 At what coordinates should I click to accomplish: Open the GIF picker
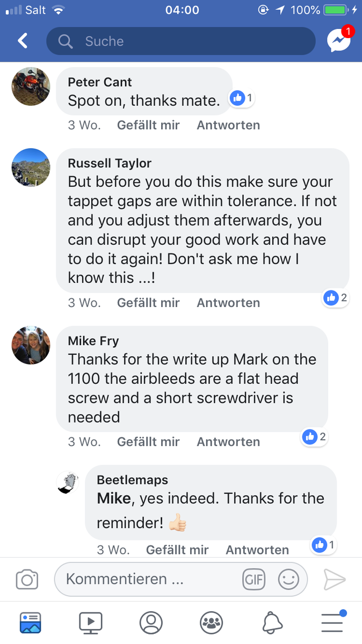click(254, 580)
